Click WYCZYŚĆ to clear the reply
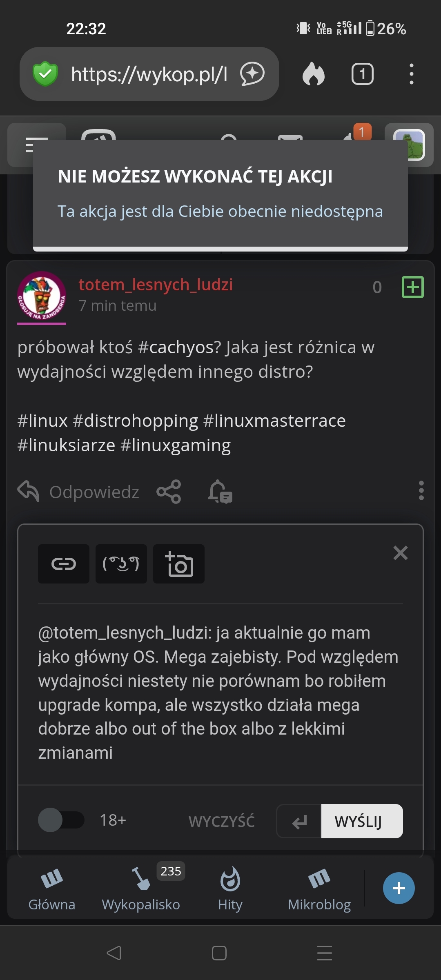The width and height of the screenshot is (441, 980). click(x=222, y=821)
